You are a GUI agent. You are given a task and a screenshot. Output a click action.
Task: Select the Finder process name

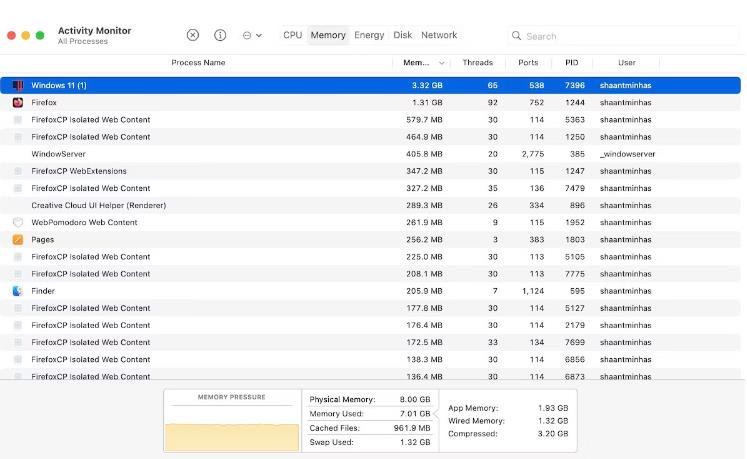[x=43, y=291]
